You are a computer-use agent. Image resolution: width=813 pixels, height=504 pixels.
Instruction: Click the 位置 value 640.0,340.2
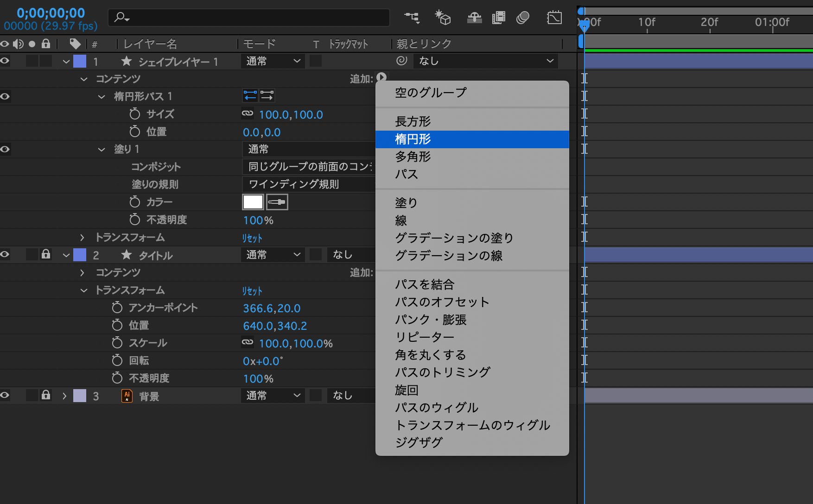pos(275,326)
